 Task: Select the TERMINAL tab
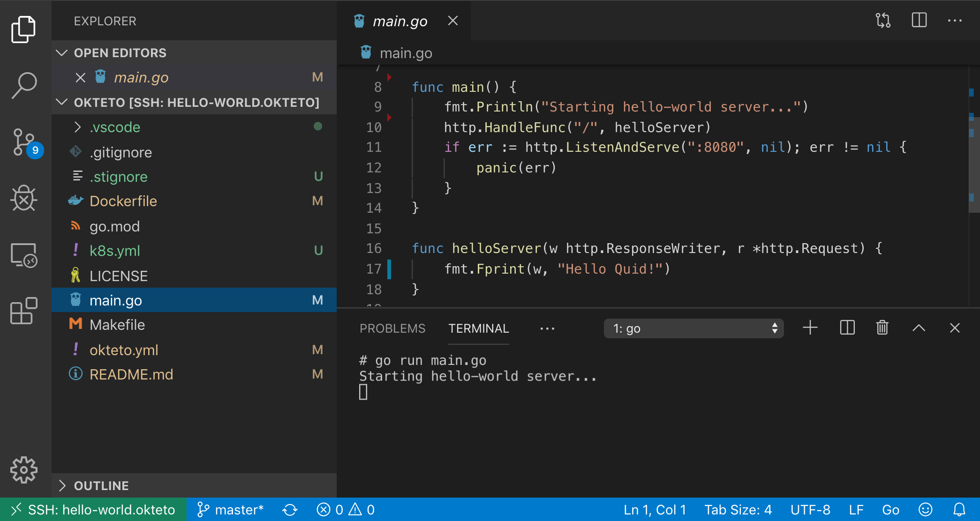click(478, 328)
